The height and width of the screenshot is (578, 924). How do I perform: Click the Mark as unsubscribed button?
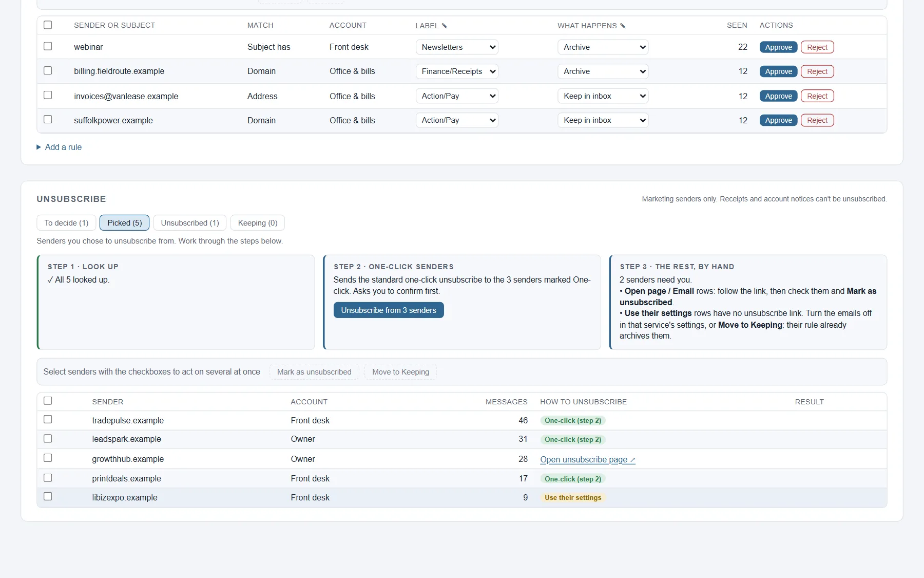coord(314,372)
